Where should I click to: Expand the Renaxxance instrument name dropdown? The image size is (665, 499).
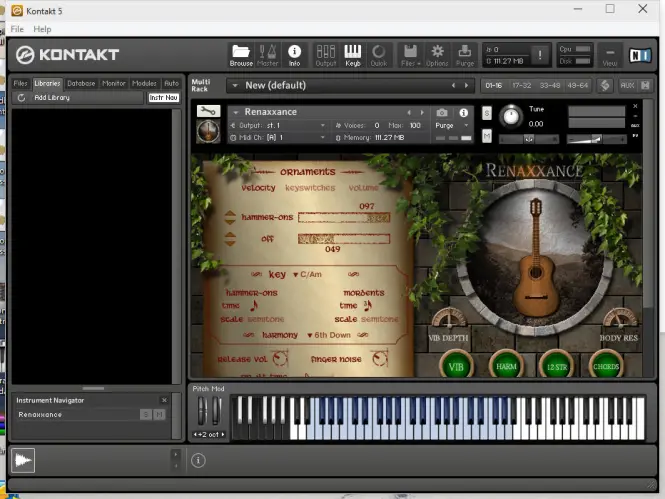[x=236, y=112]
